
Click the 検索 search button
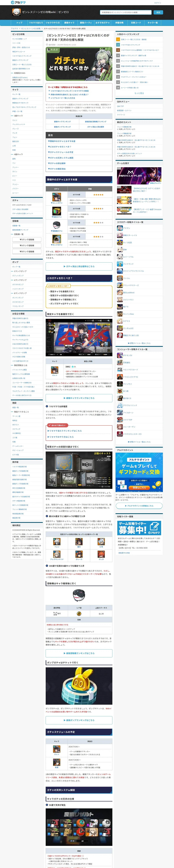click(x=158, y=12)
